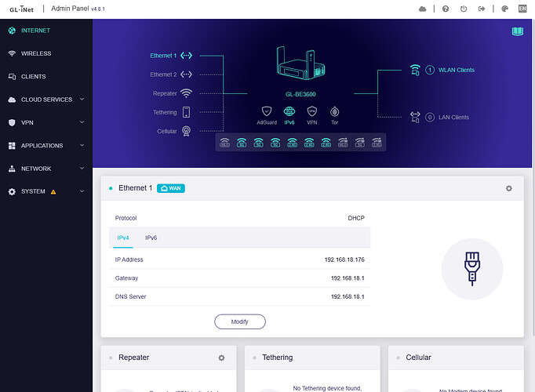Viewport: 535px width, 392px height.
Task: Click the LAN Clients count circle
Action: click(x=430, y=118)
